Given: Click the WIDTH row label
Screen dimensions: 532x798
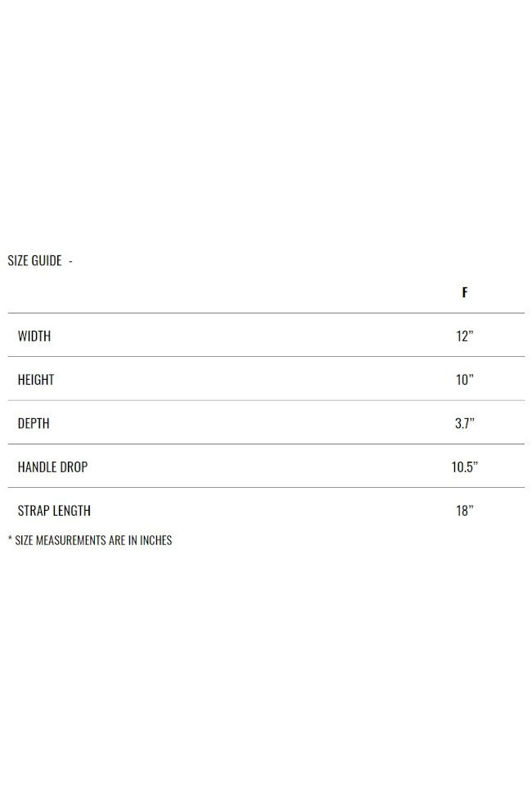Looking at the screenshot, I should pos(34,336).
